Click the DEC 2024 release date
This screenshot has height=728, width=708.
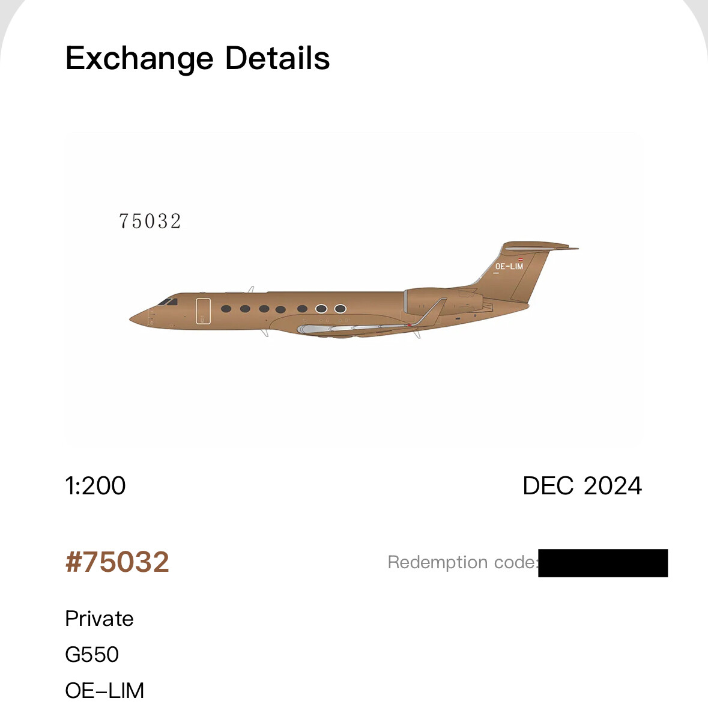coord(582,486)
